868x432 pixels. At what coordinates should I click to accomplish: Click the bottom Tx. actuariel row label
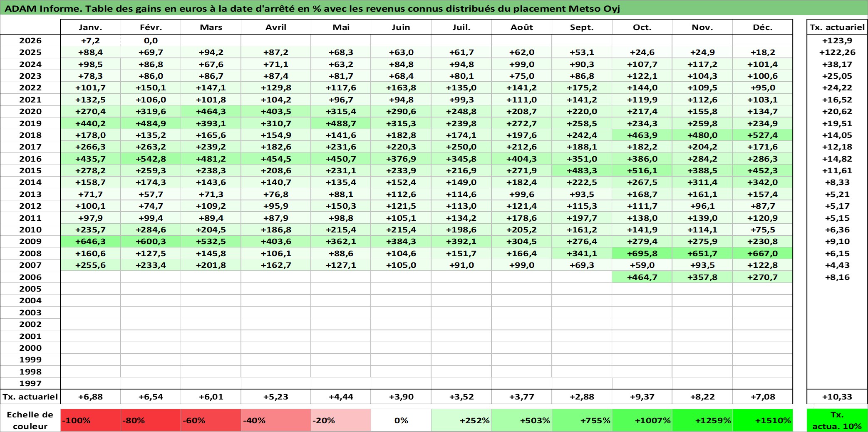click(30, 397)
